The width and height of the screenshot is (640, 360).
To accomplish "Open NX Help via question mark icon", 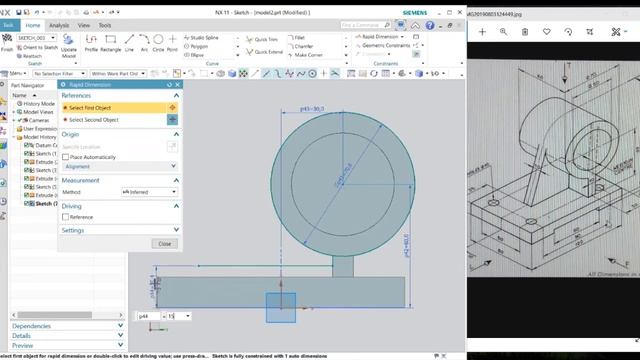I will [x=430, y=25].
